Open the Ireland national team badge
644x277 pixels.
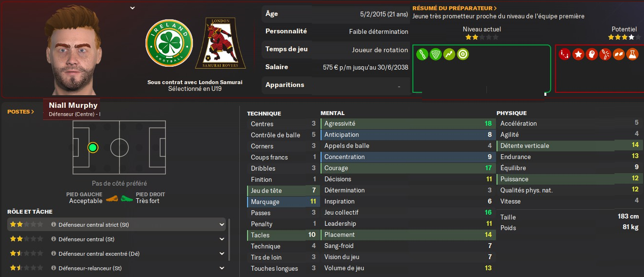[169, 44]
